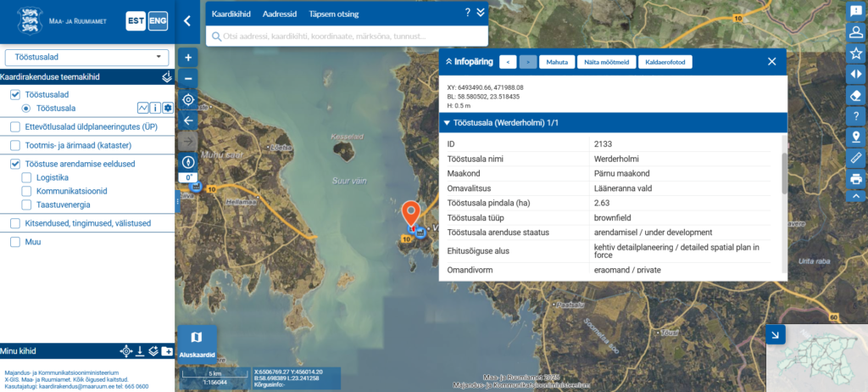Open Tööstusala layer settings gear
This screenshot has height=392, width=868.
pos(168,108)
